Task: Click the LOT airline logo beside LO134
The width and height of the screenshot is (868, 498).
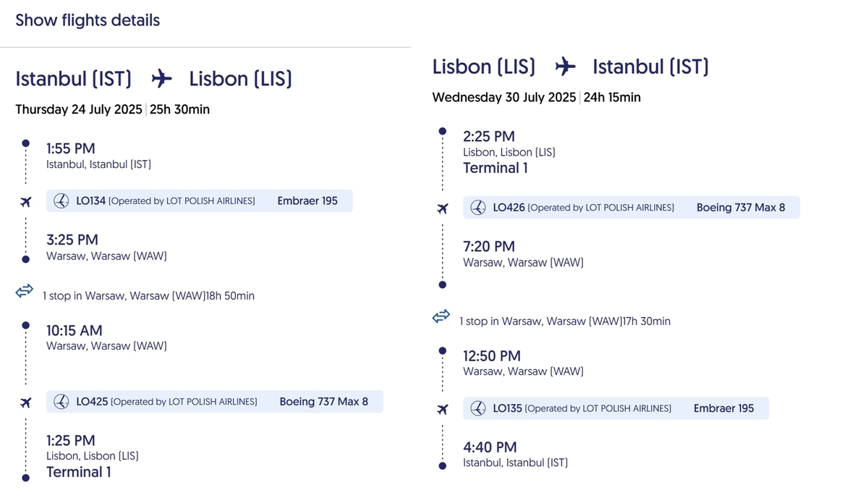Action: click(x=61, y=201)
